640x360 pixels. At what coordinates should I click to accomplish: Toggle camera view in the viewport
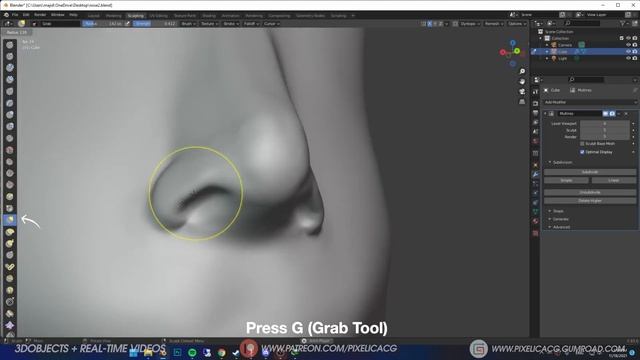522,91
